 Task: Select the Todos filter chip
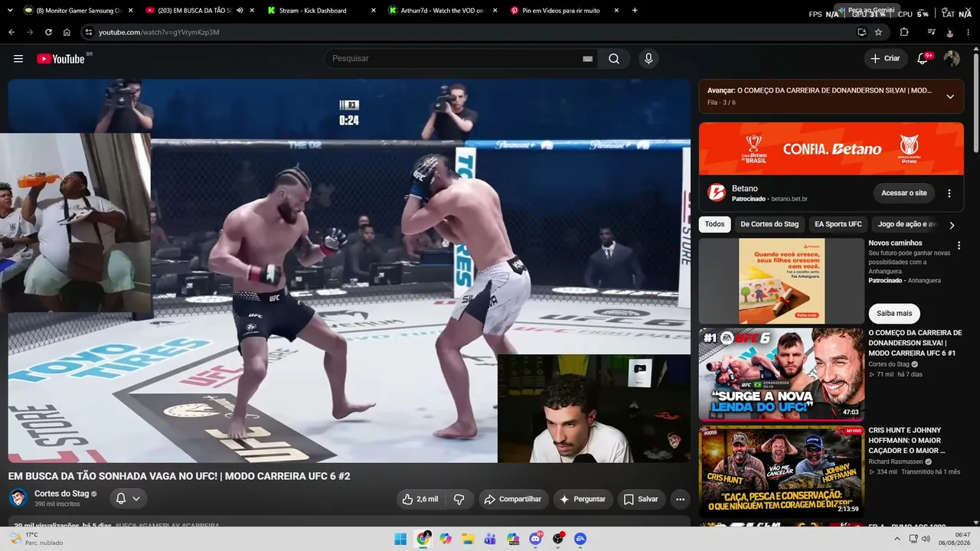point(714,224)
